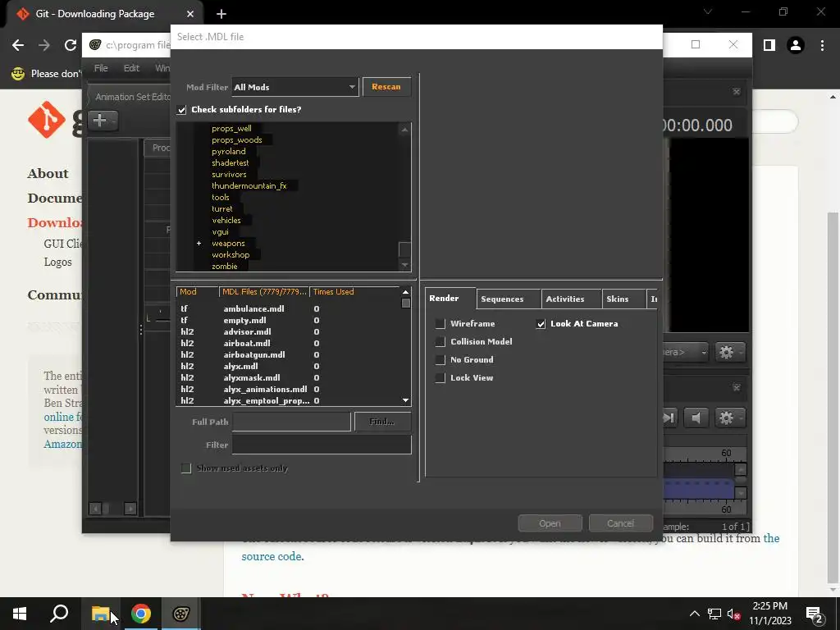
Task: Go back in Chrome
Action: tap(18, 45)
